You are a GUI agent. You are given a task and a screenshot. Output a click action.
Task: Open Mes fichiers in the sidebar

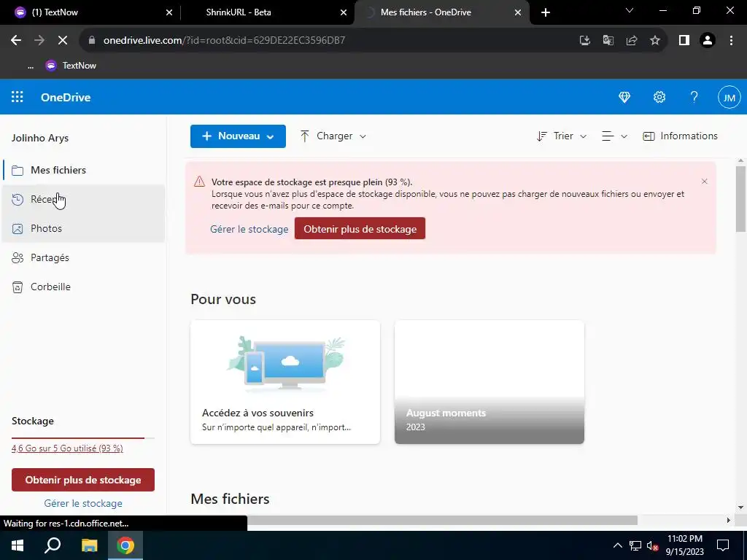(83, 170)
